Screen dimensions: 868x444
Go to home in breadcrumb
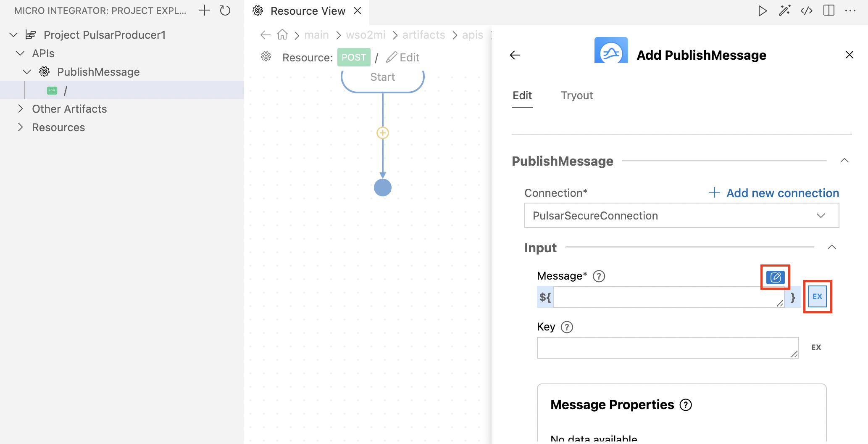click(x=282, y=34)
